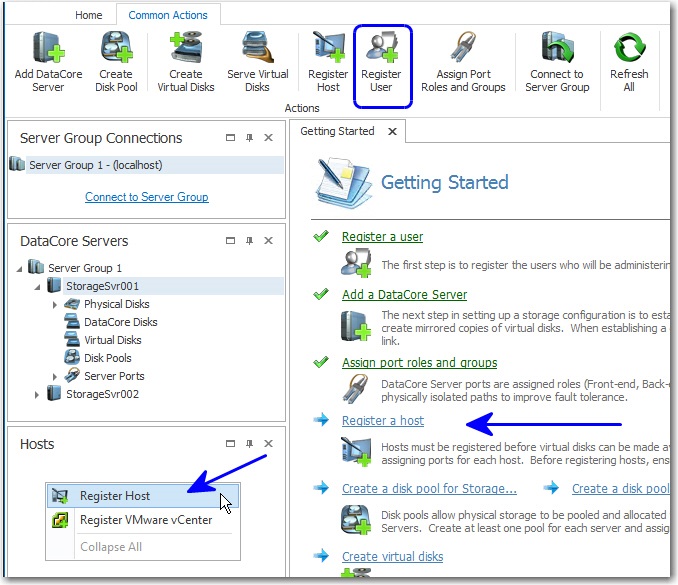Select Server Group 1 in DataCore Servers tree

(85, 268)
